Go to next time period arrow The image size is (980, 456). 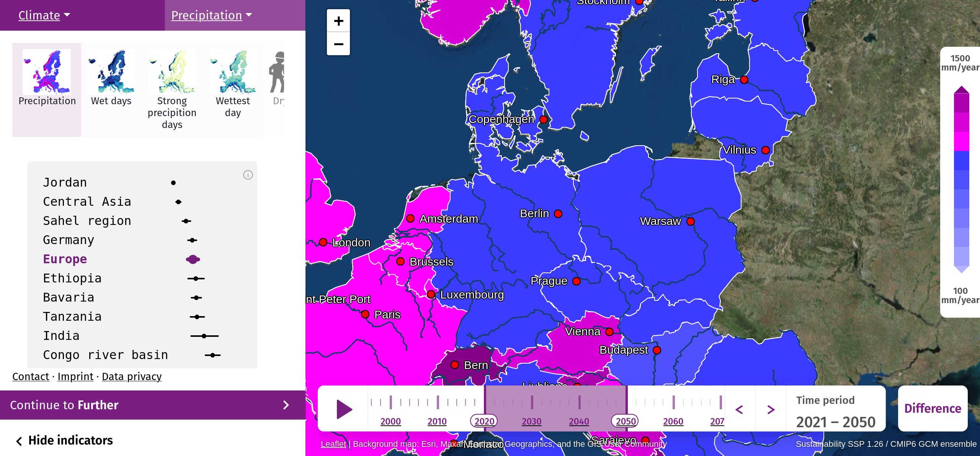click(771, 409)
